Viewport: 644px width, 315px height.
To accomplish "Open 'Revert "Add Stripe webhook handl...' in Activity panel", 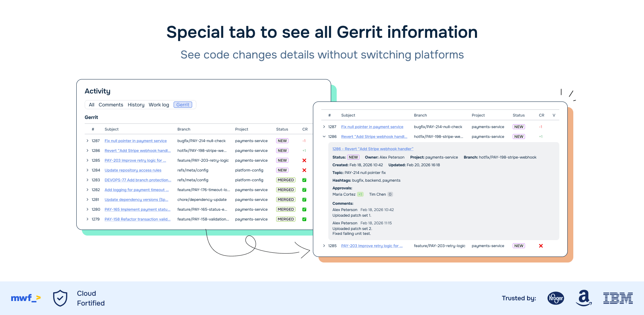I will [138, 150].
